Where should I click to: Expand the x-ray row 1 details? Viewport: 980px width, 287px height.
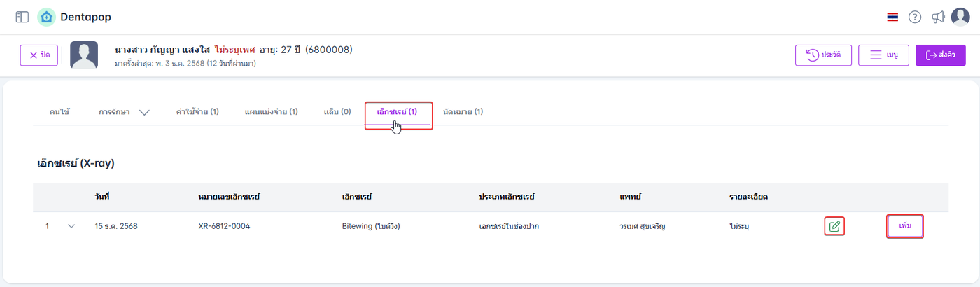(71, 226)
